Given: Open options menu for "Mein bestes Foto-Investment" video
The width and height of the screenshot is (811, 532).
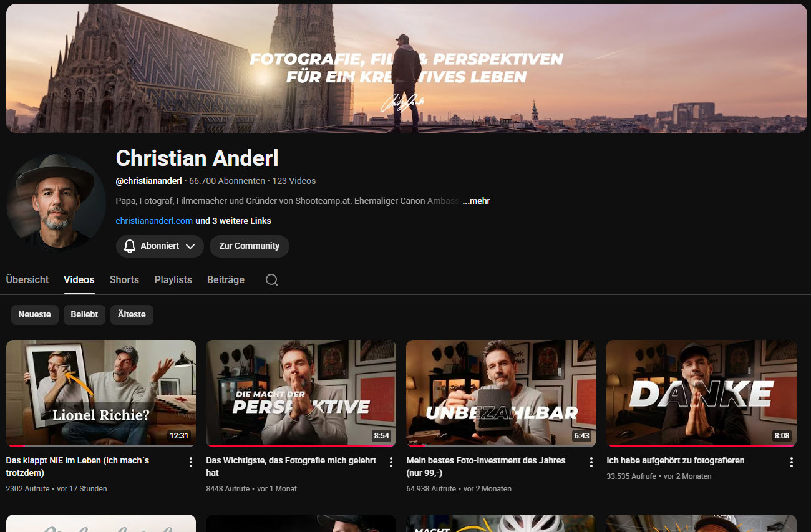Looking at the screenshot, I should (x=591, y=462).
